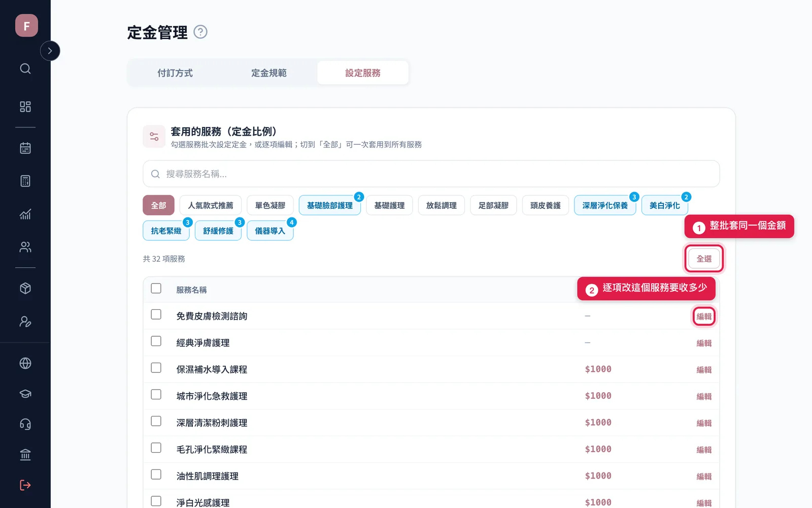Click the logout icon in sidebar
This screenshot has width=812, height=508.
25,485
